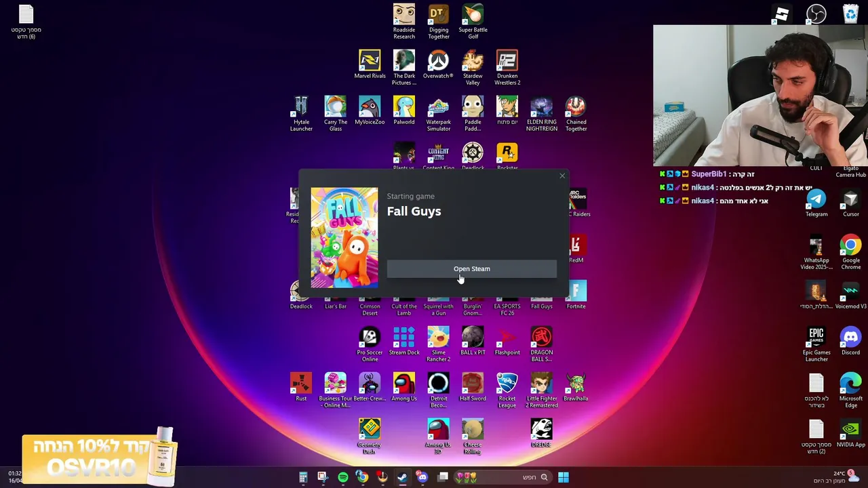This screenshot has height=488, width=868.
Task: Select ELDEN RING NIGHTREIGN icon
Action: [x=542, y=114]
